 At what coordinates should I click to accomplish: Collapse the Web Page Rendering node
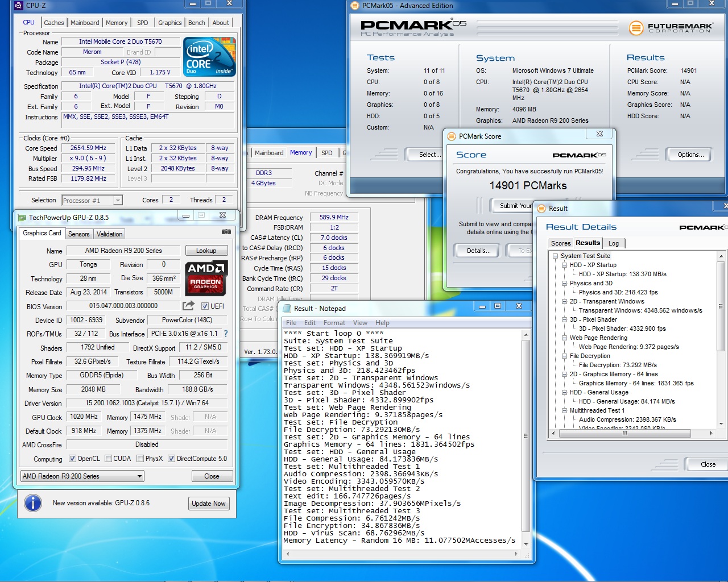565,338
